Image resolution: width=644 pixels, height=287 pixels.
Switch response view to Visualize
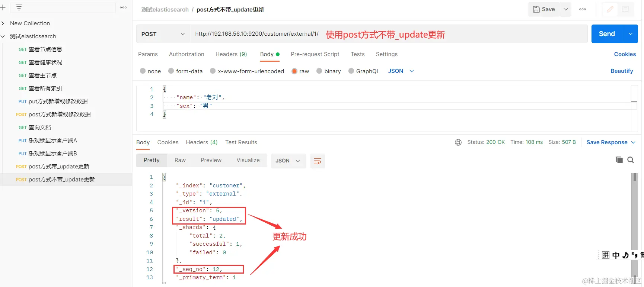pyautogui.click(x=248, y=160)
